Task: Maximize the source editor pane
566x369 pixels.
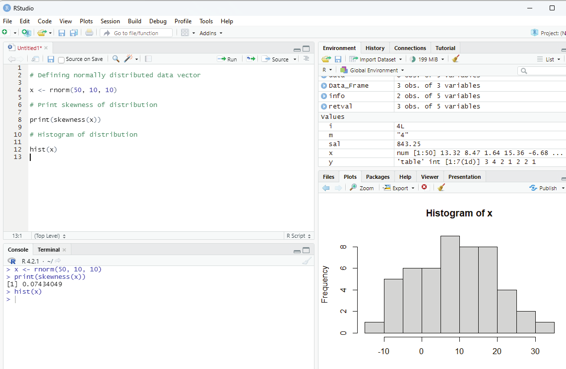Action: click(306, 48)
